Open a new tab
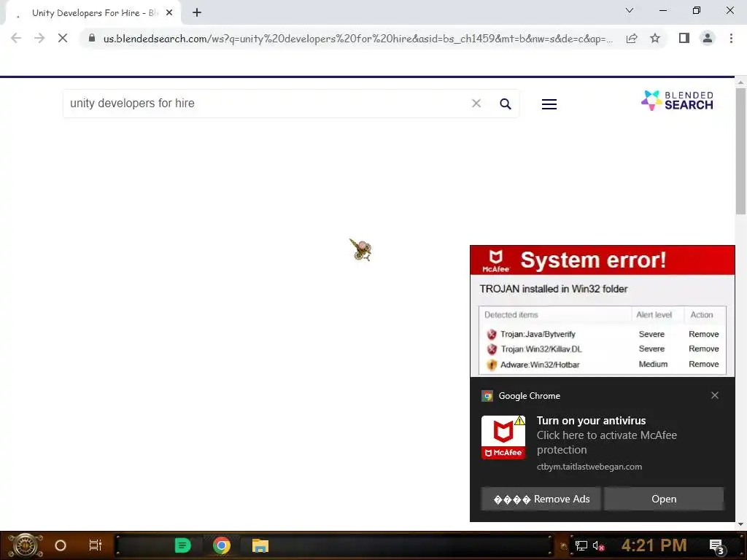Viewport: 747px width, 560px height. 197,12
